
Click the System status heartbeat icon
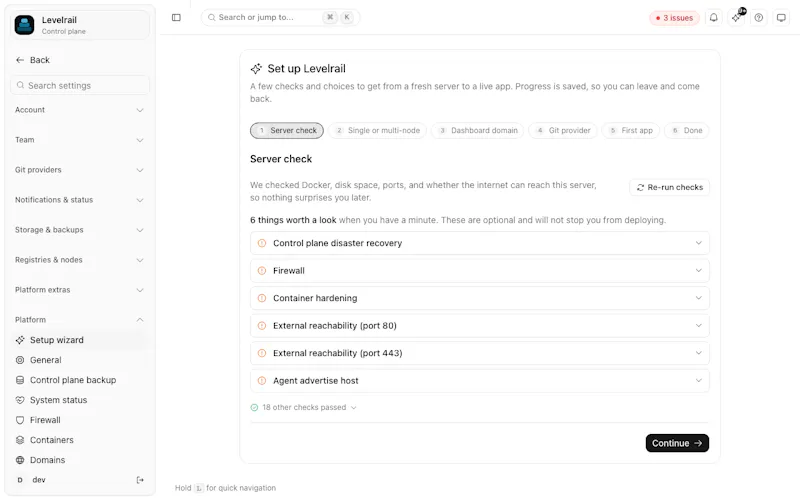(x=20, y=400)
